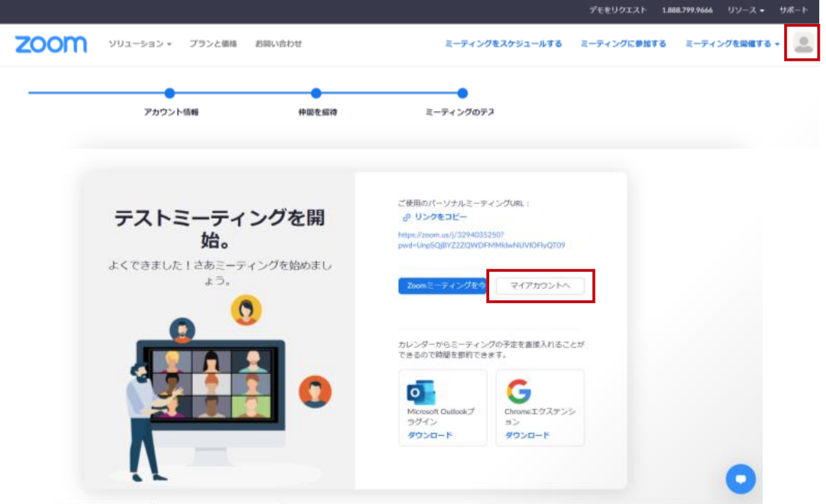Open the blue chat bubble icon
This screenshot has width=826, height=504.
tap(741, 479)
